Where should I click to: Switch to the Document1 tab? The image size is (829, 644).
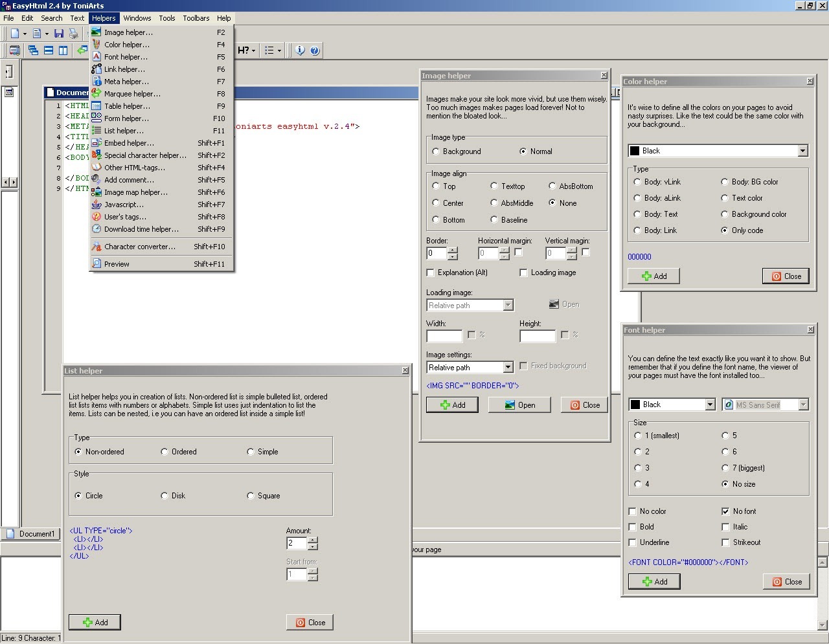(30, 534)
